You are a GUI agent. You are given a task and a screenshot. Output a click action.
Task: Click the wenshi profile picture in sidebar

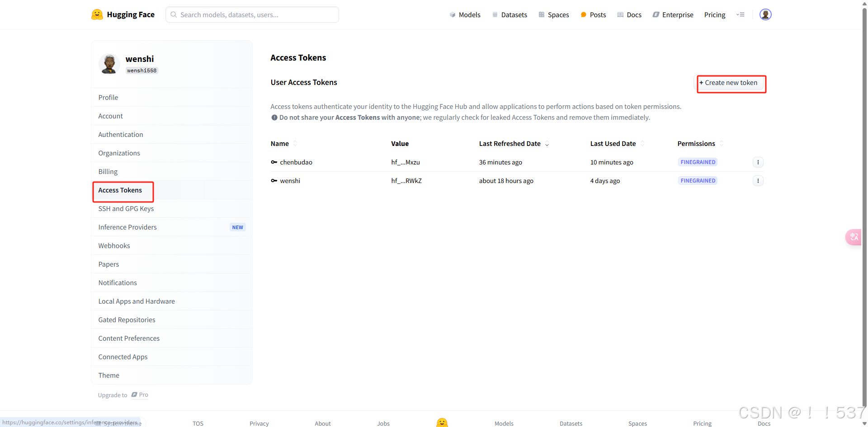point(109,64)
